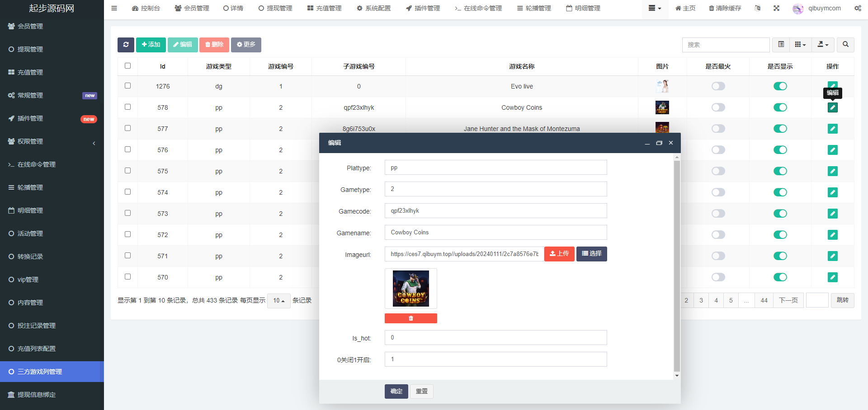Image resolution: width=868 pixels, height=410 pixels.
Task: Close the 编辑 dialog with the X
Action: 671,143
